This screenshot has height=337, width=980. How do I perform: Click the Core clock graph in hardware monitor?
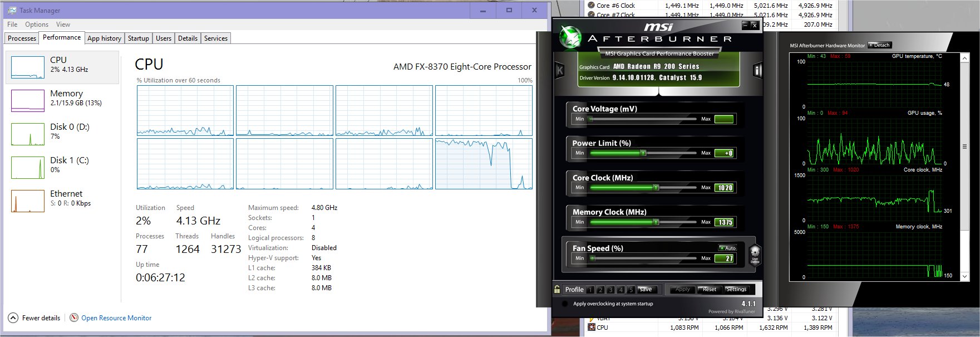pyautogui.click(x=874, y=198)
